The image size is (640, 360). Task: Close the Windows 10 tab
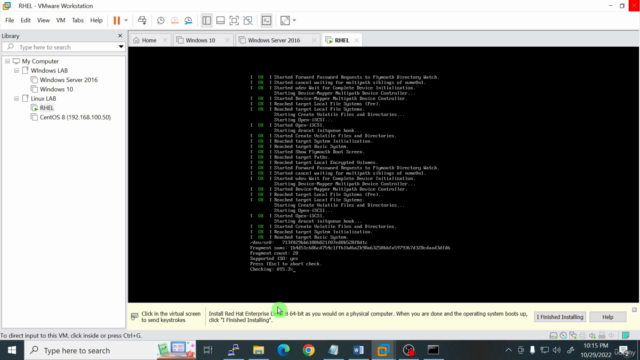[x=227, y=40]
